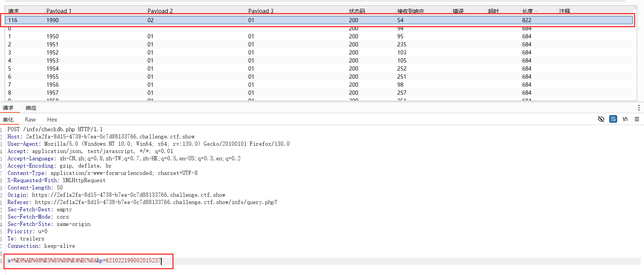The height and width of the screenshot is (275, 644).
Task: Click the 错误 column header
Action: (458, 11)
